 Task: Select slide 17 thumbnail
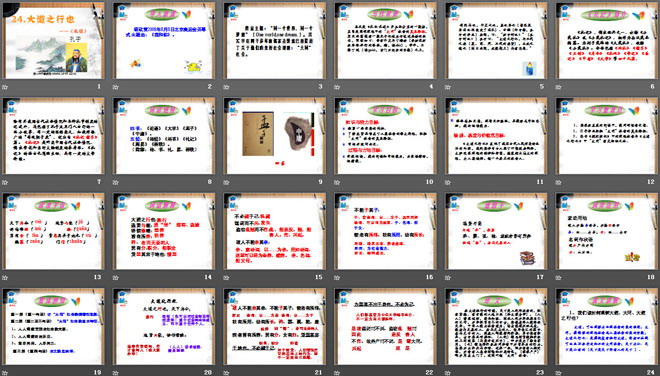tap(496, 231)
